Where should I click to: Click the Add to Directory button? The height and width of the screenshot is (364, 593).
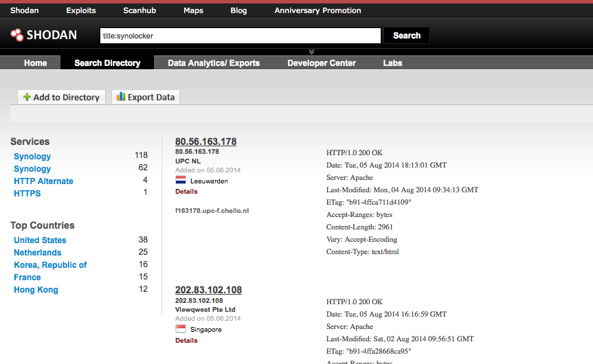(61, 97)
